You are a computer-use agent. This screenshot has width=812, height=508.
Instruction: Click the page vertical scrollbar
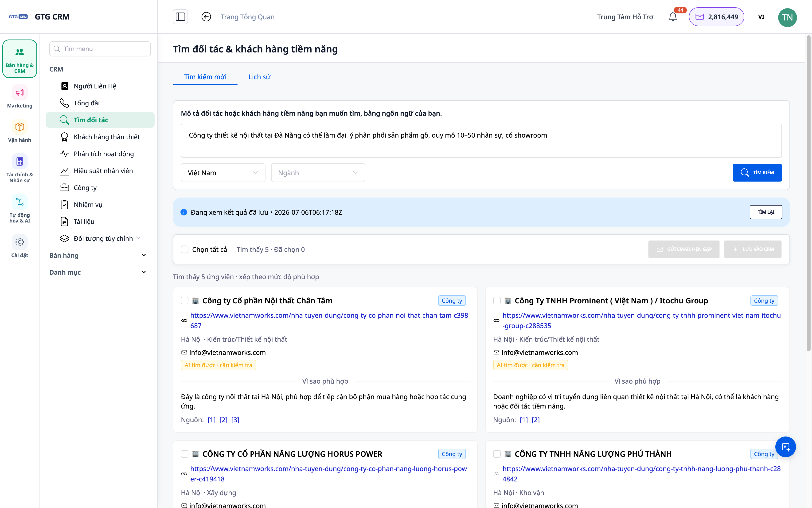pos(809,193)
